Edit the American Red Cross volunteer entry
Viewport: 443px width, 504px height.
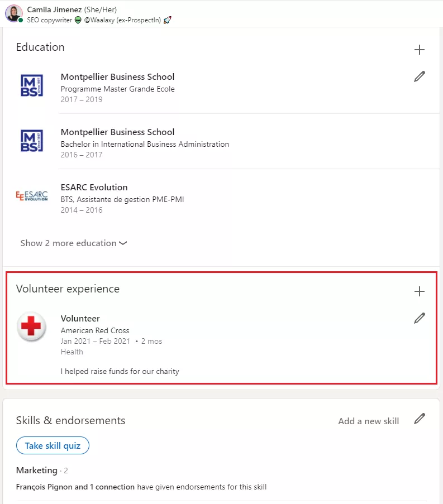coord(420,318)
